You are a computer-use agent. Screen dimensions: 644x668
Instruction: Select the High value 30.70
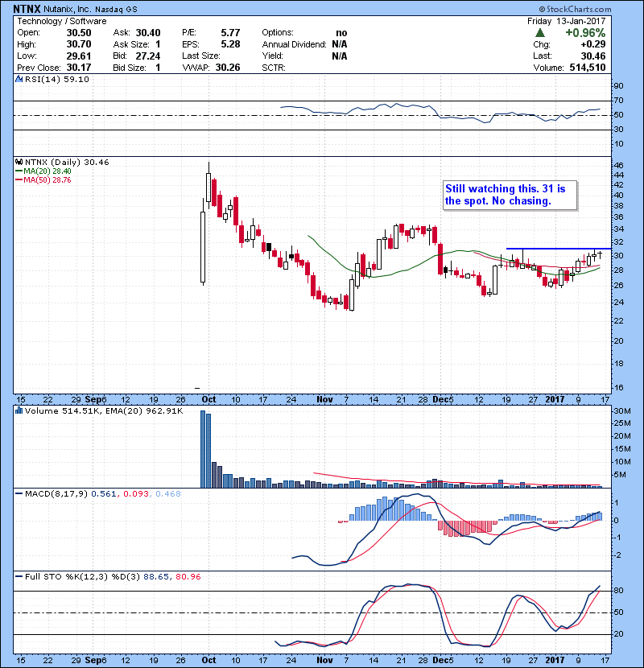(79, 44)
